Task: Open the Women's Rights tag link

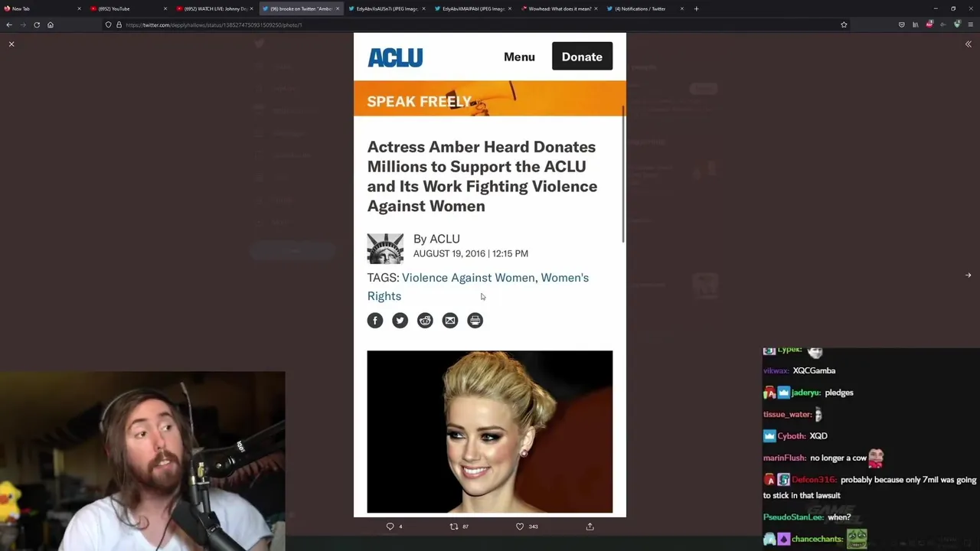Action: point(478,287)
